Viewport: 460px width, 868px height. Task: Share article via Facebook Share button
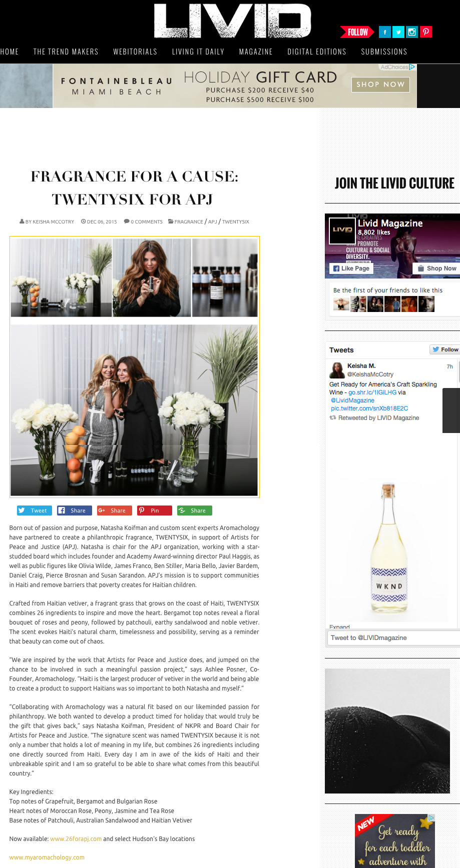coord(75,510)
